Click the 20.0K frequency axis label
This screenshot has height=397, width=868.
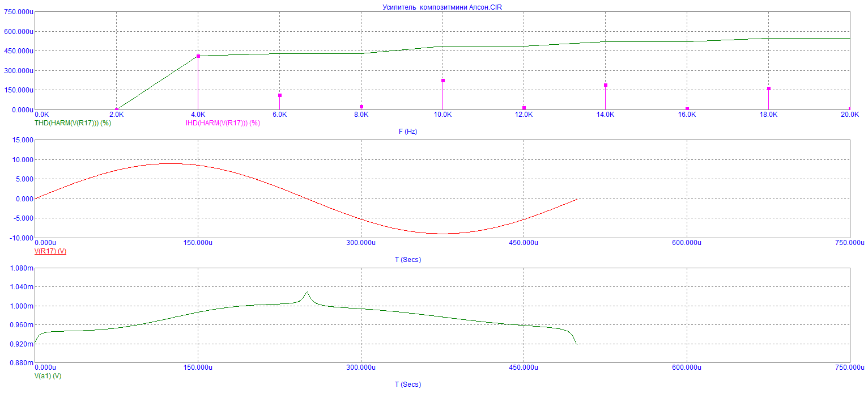coord(850,114)
